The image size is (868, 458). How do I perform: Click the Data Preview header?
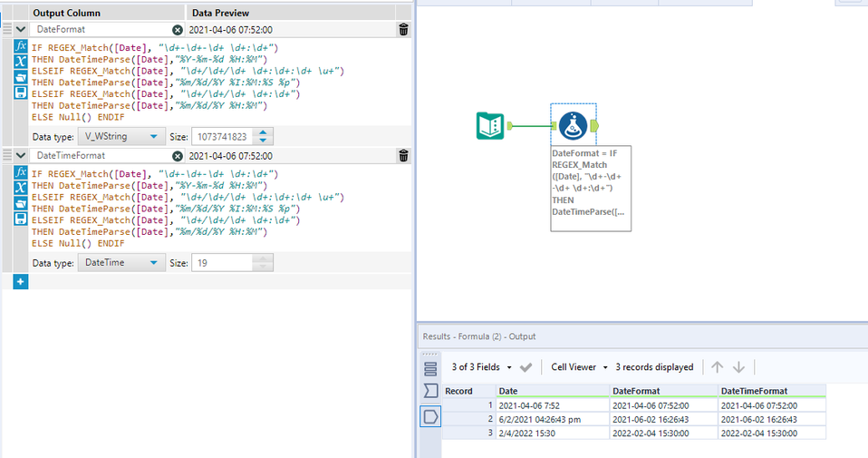220,13
